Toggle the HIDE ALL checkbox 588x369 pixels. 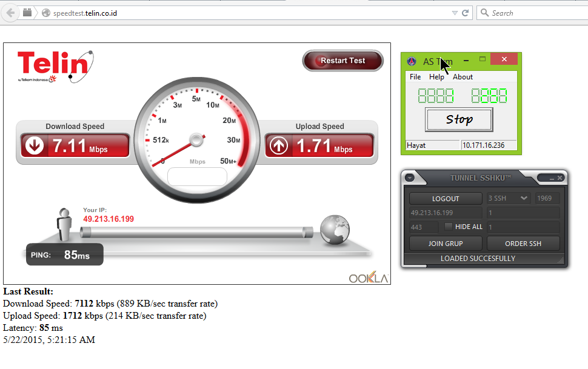(x=448, y=226)
